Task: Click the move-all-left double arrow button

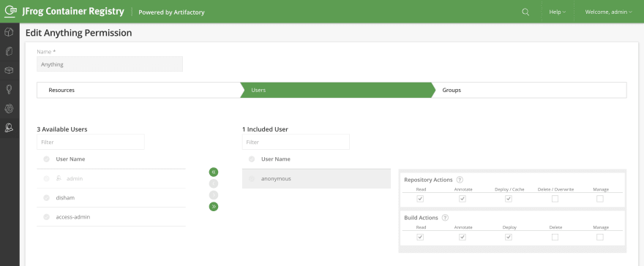Action: 214,172
